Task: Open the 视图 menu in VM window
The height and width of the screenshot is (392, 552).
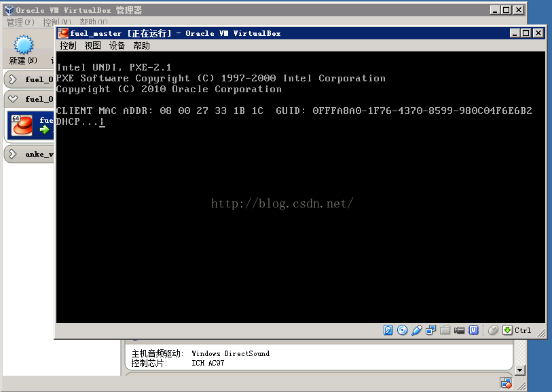Action: point(92,45)
